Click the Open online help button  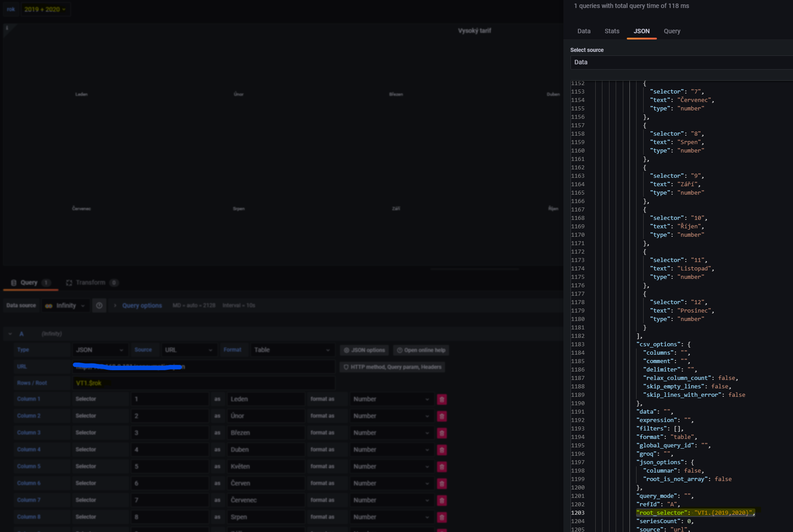[x=421, y=350]
